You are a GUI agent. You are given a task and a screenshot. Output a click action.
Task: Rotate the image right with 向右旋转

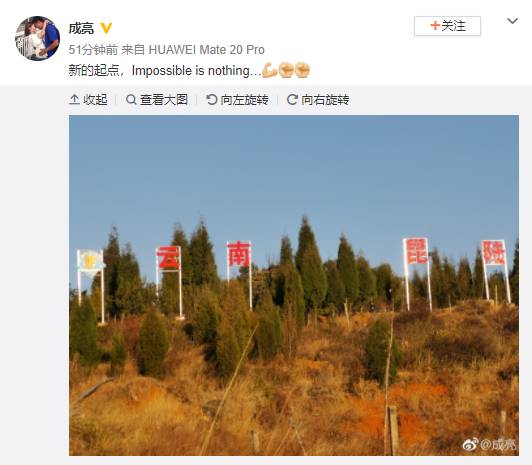(x=318, y=100)
